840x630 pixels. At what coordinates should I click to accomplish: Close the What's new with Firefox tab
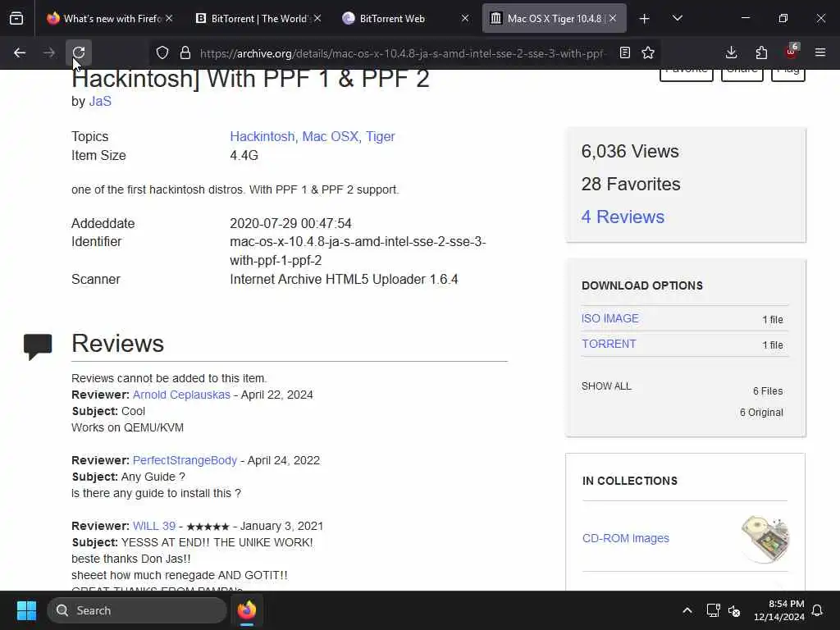click(169, 18)
